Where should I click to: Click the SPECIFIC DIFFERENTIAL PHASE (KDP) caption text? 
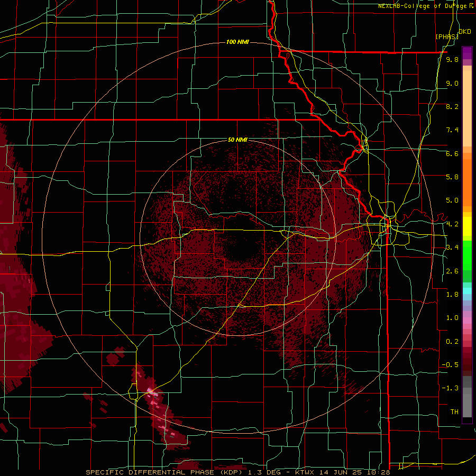point(164,472)
